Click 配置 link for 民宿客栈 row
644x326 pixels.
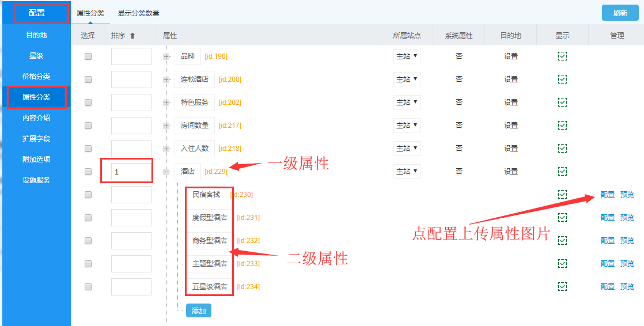click(607, 195)
